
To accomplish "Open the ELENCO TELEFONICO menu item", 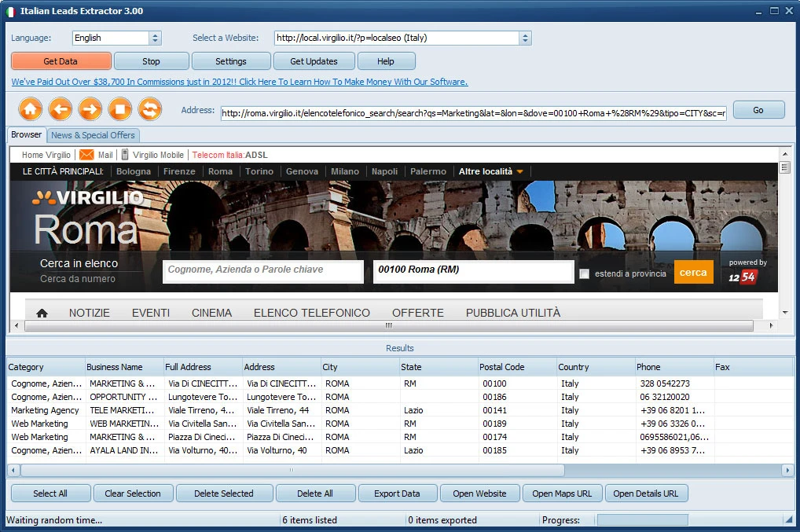I will coord(312,313).
